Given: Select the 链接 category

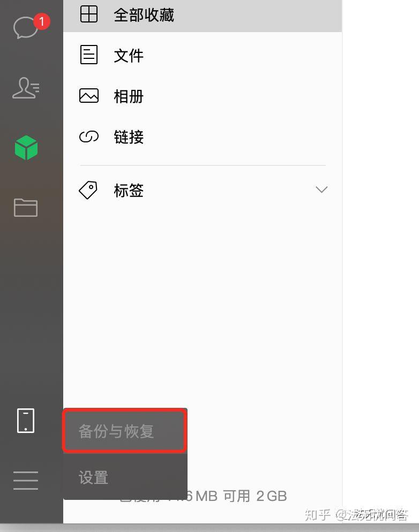Looking at the screenshot, I should tap(203, 136).
